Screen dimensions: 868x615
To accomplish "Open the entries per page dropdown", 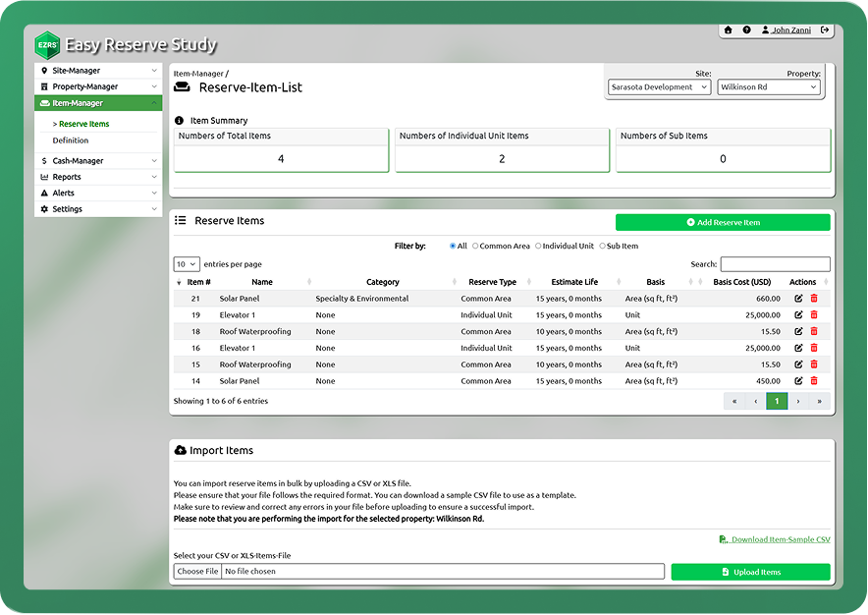I will point(187,264).
